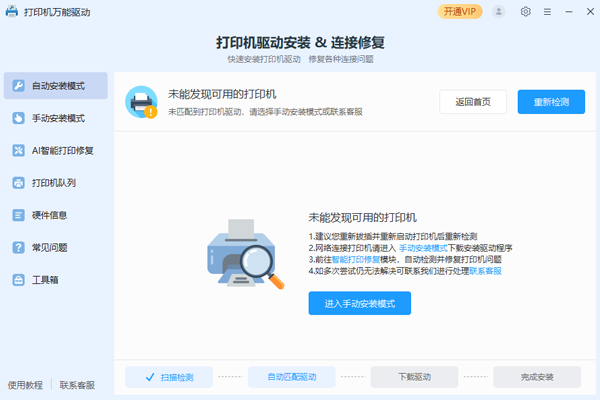Image resolution: width=600 pixels, height=400 pixels.
Task: Click the 重新检测 button
Action: coord(551,102)
